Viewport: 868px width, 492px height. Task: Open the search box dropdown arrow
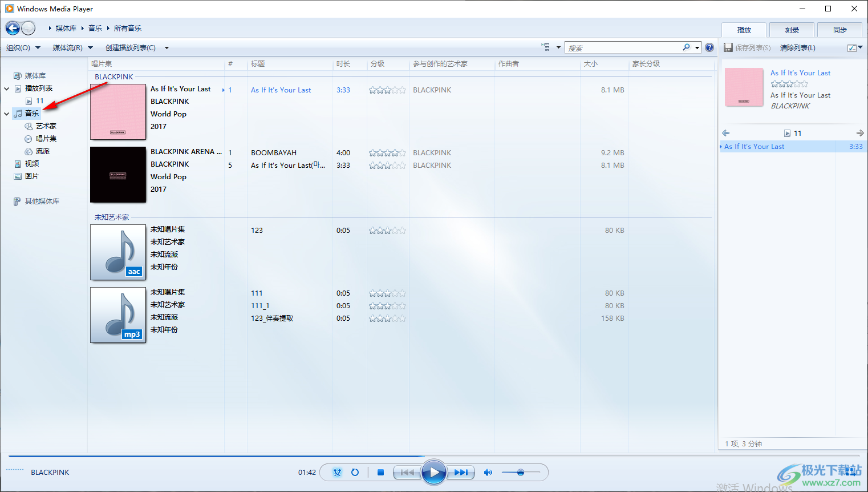[697, 48]
